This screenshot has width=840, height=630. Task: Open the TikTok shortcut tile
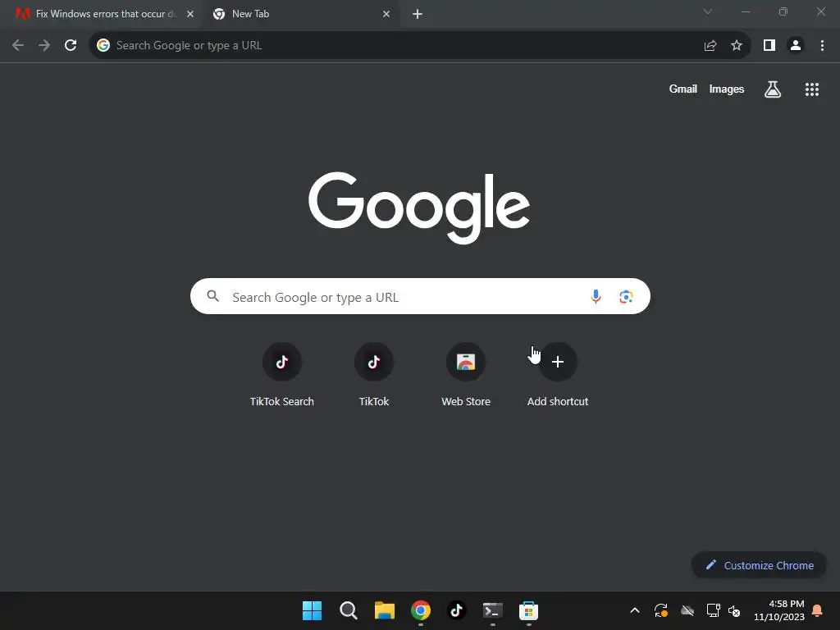(374, 375)
